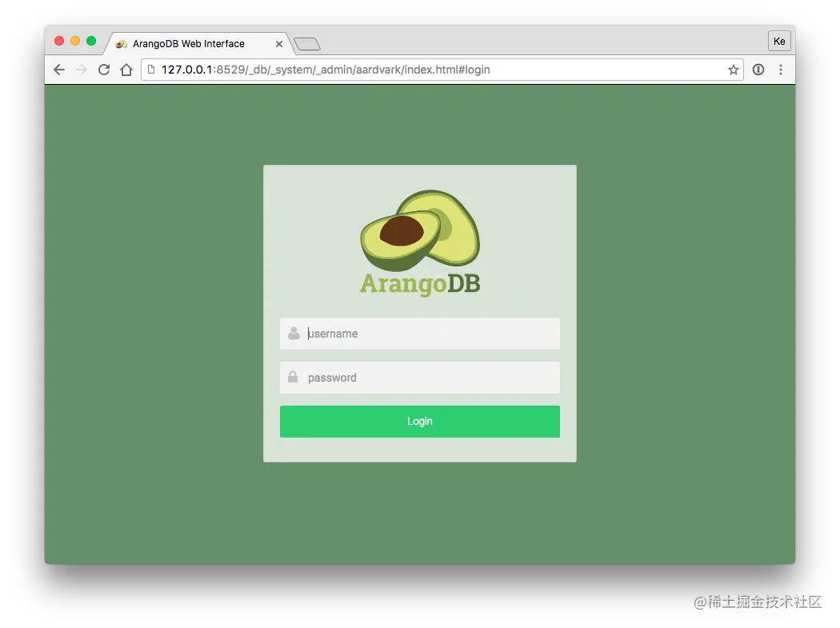840x628 pixels.
Task: Click the browser back arrow
Action: [x=59, y=70]
